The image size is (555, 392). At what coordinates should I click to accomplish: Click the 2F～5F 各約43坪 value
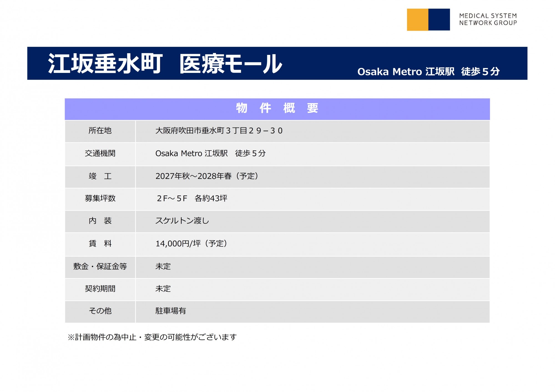point(192,198)
